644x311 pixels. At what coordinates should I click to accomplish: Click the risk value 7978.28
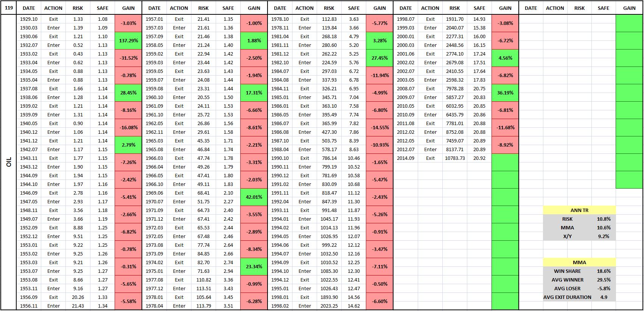[455, 88]
